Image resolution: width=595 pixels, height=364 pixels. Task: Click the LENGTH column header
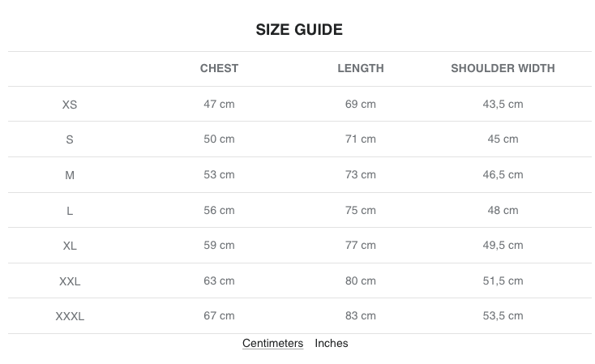[361, 68]
